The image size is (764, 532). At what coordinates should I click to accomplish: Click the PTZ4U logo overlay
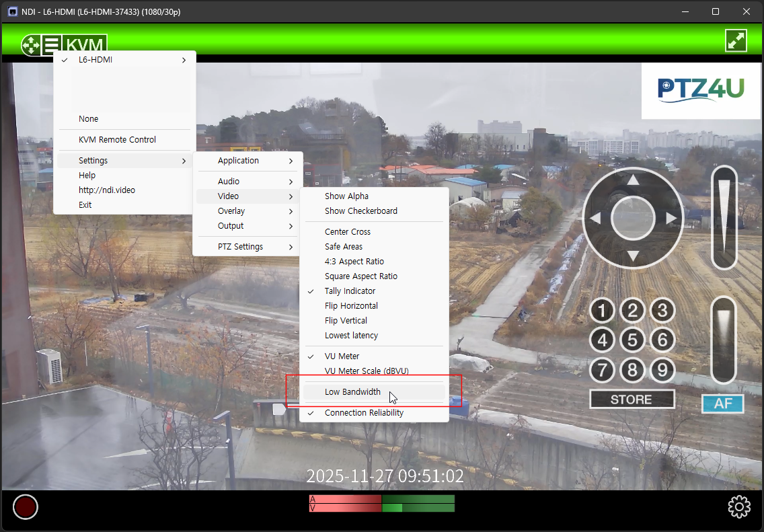tap(701, 90)
